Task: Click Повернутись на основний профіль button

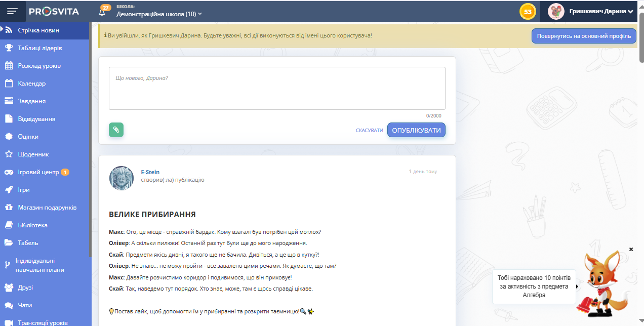Action: tap(583, 36)
